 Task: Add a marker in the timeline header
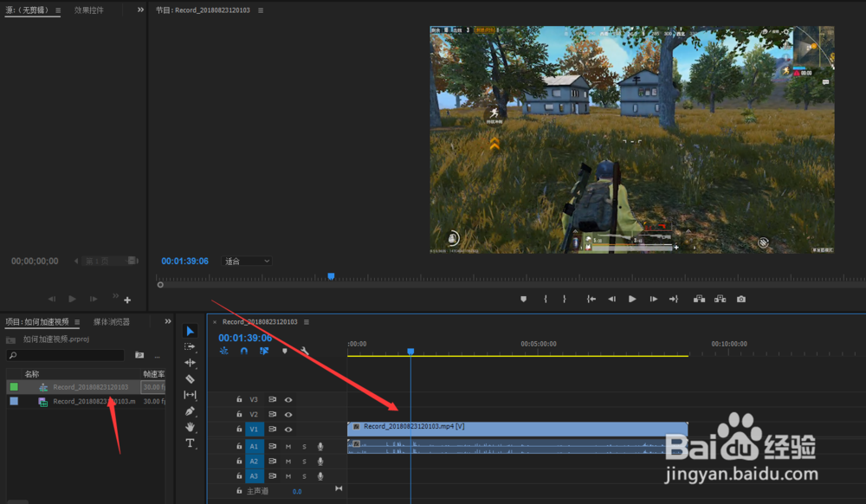point(285,351)
